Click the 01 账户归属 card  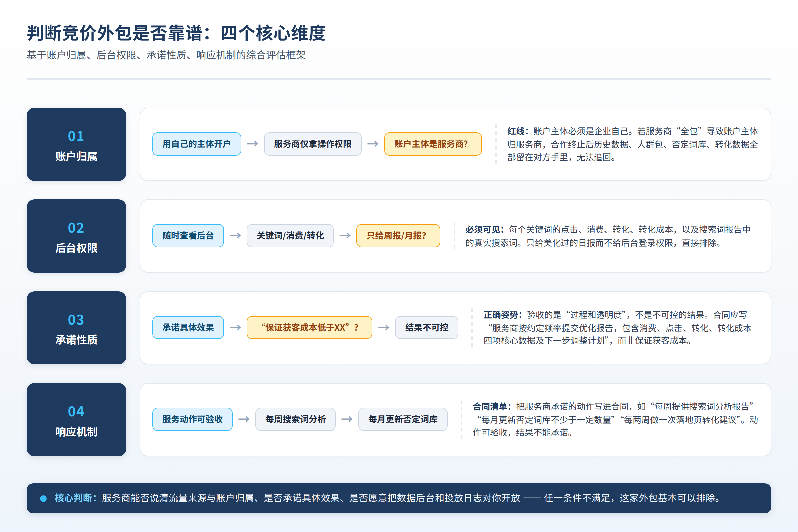[76, 144]
